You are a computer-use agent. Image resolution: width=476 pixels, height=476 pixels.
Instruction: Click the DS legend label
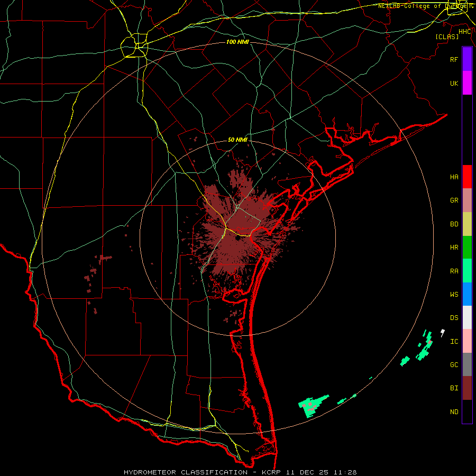[454, 318]
